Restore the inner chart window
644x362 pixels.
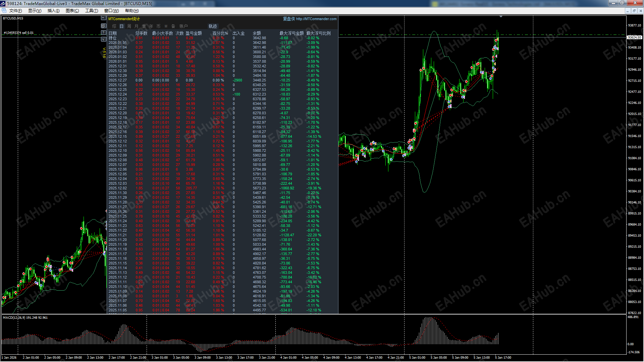click(x=634, y=11)
